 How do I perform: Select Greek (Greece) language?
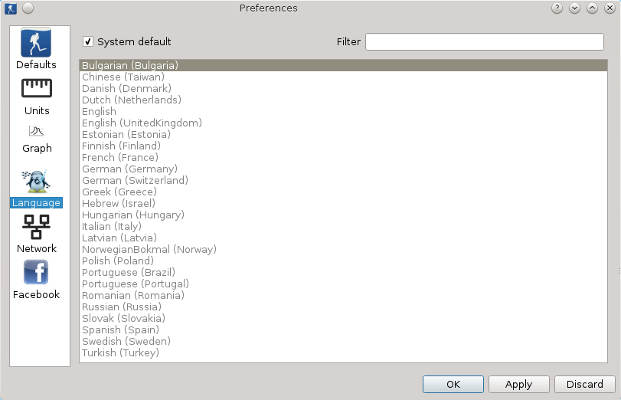point(343,192)
